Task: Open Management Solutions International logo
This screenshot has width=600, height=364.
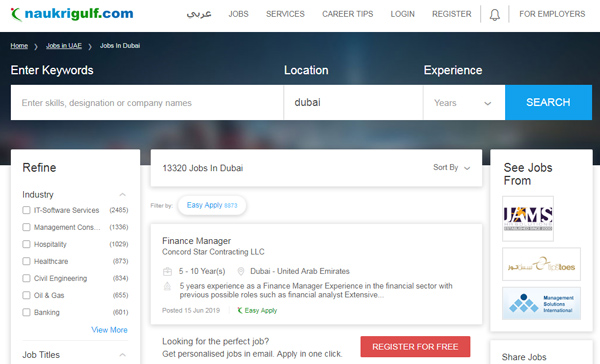Action: pos(541,304)
